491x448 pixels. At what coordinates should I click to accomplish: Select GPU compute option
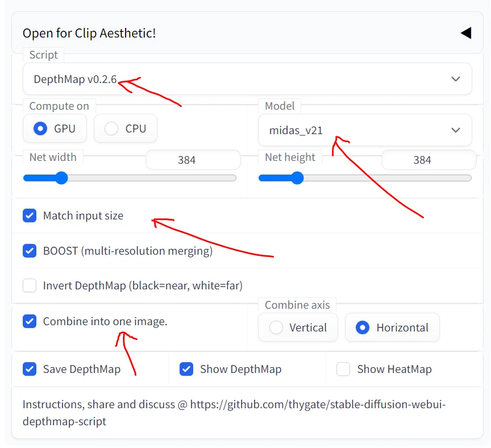(x=55, y=128)
